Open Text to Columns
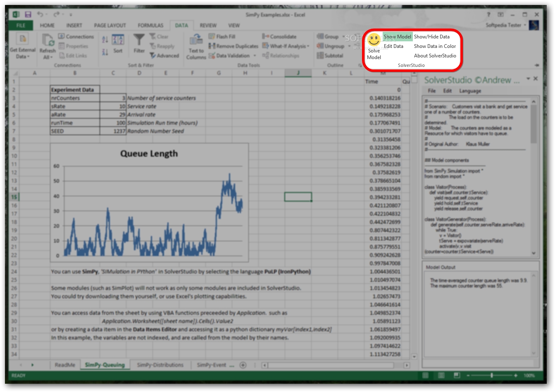The image size is (555, 392). (x=196, y=47)
